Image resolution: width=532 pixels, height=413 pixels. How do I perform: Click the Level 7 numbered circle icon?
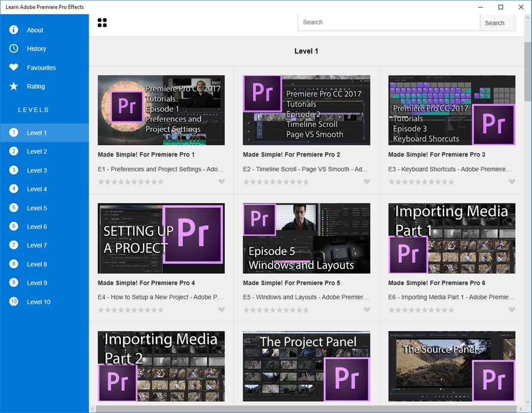point(14,245)
